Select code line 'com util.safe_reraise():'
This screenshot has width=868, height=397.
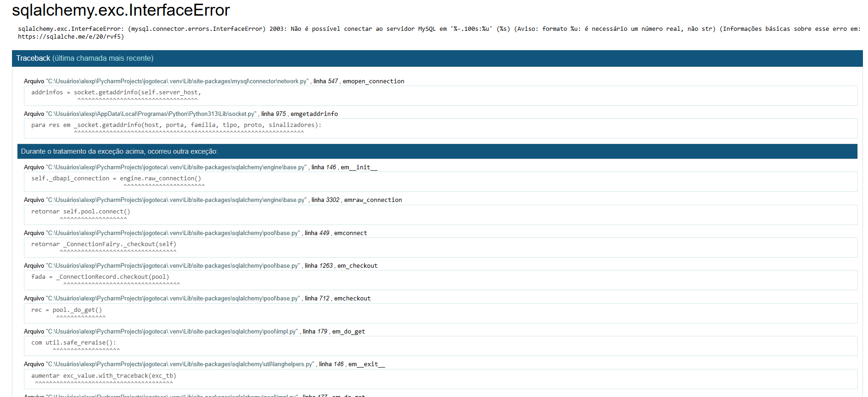[x=74, y=343]
